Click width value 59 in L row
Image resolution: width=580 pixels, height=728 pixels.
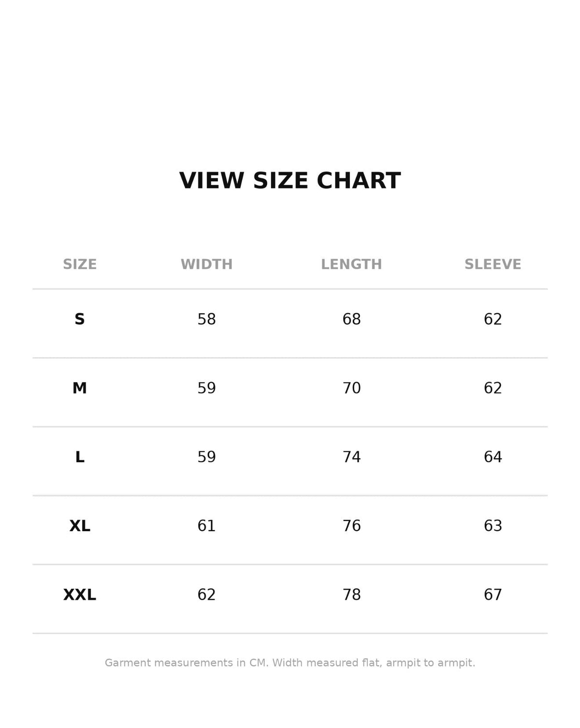206,457
